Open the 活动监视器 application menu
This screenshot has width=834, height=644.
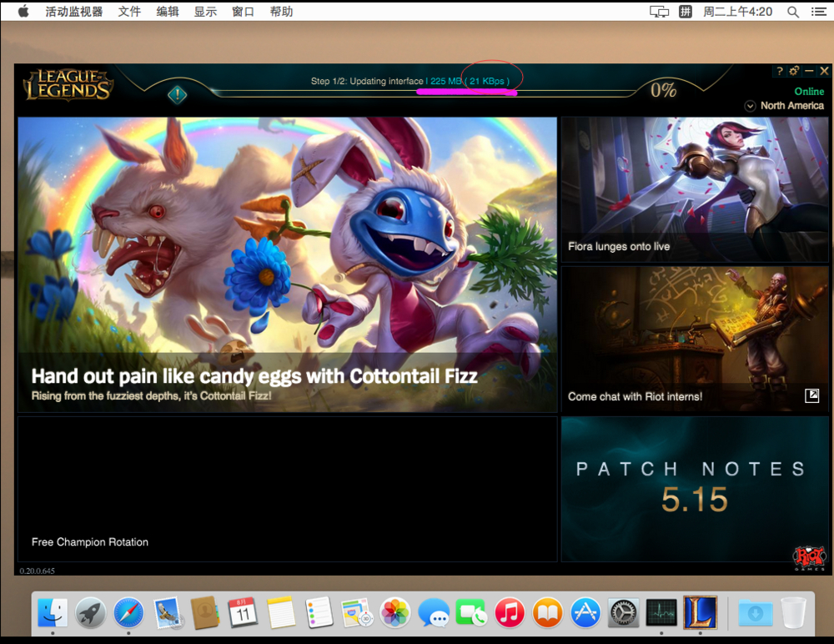[x=74, y=11]
